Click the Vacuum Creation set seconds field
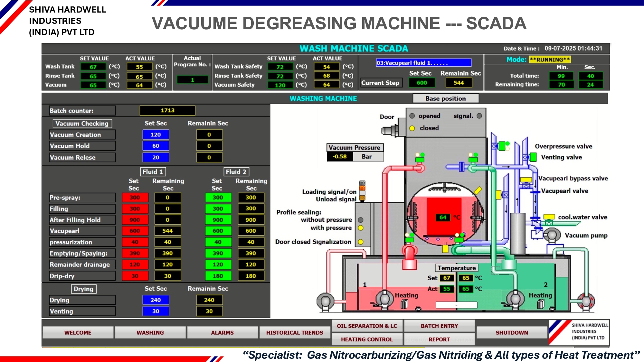 [156, 135]
